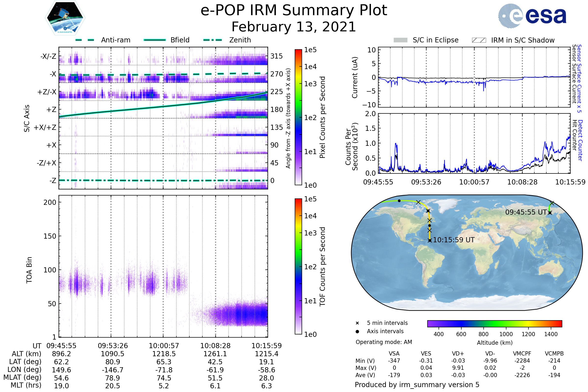Click the Axis intervals dot marker
588x392 pixels.
(357, 331)
